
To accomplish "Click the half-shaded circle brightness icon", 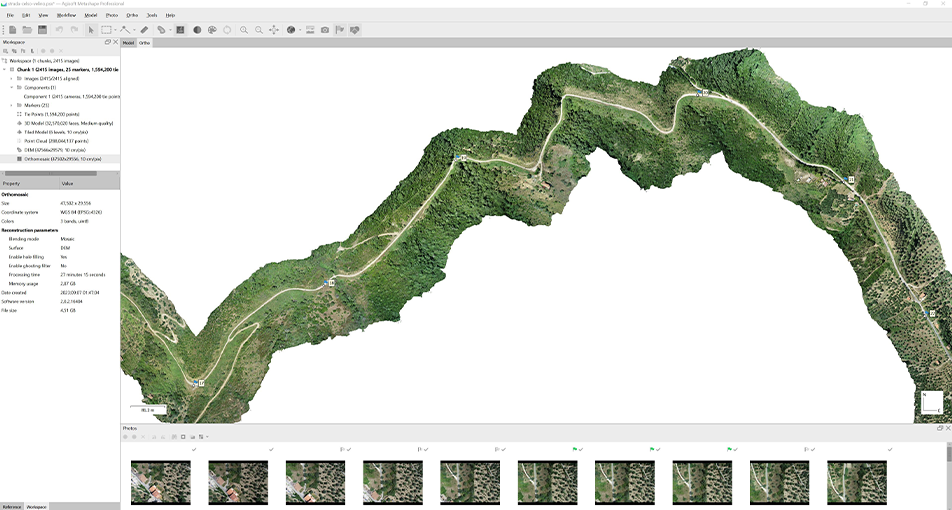I will click(197, 30).
